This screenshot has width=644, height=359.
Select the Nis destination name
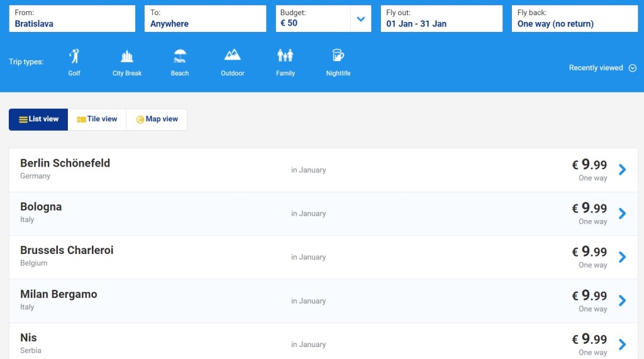[x=28, y=338]
